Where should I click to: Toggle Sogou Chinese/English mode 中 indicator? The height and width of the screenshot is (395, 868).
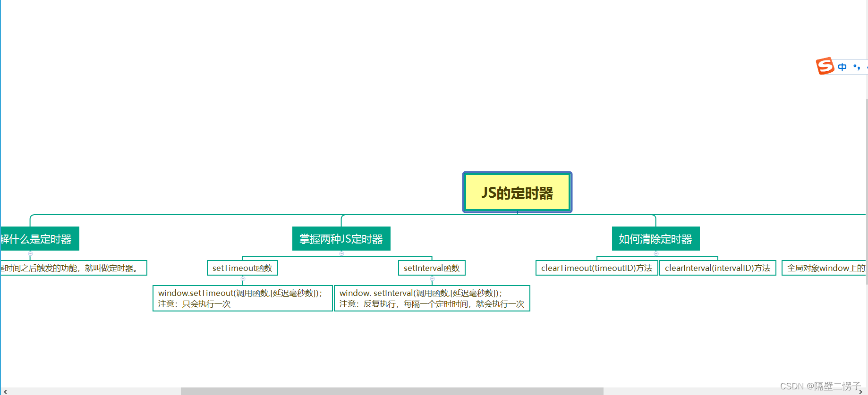(842, 67)
